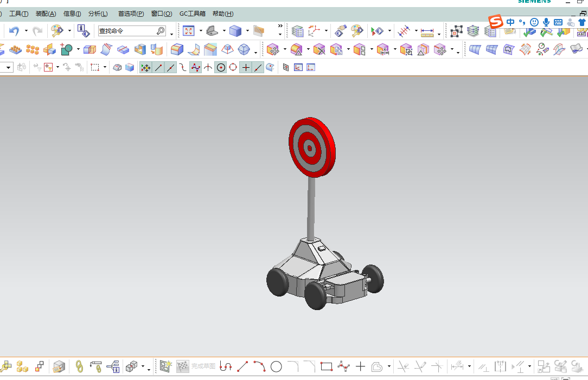
Task: Click the Profile curve tool icon
Action: [225, 366]
